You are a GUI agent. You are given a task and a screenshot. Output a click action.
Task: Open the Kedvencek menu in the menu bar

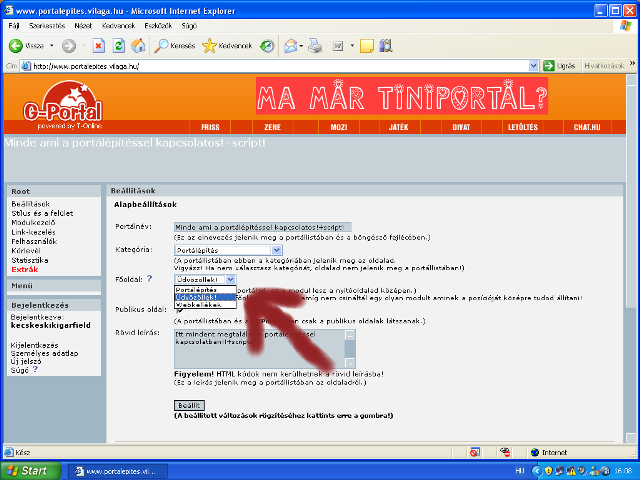[118, 26]
